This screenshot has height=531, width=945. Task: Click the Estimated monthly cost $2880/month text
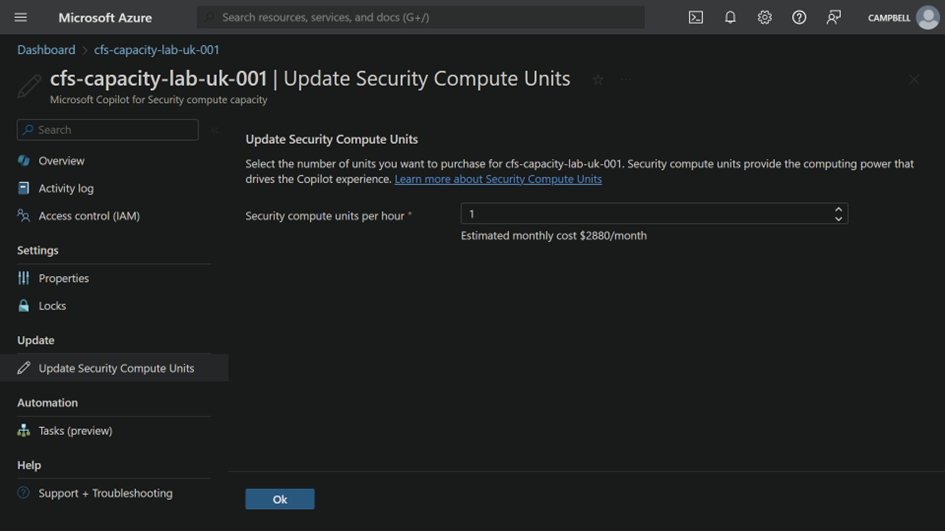tap(554, 236)
